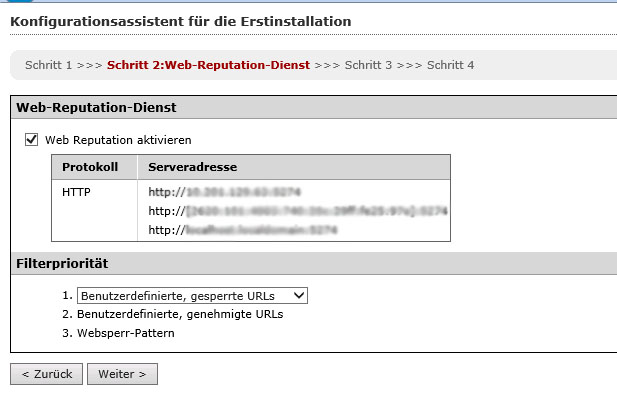Click the Websperr-Pattern priority item
The height and width of the screenshot is (401, 617).
(x=125, y=333)
